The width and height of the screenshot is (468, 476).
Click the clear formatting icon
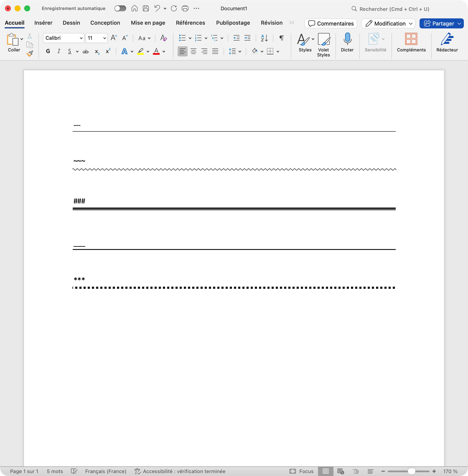point(163,38)
